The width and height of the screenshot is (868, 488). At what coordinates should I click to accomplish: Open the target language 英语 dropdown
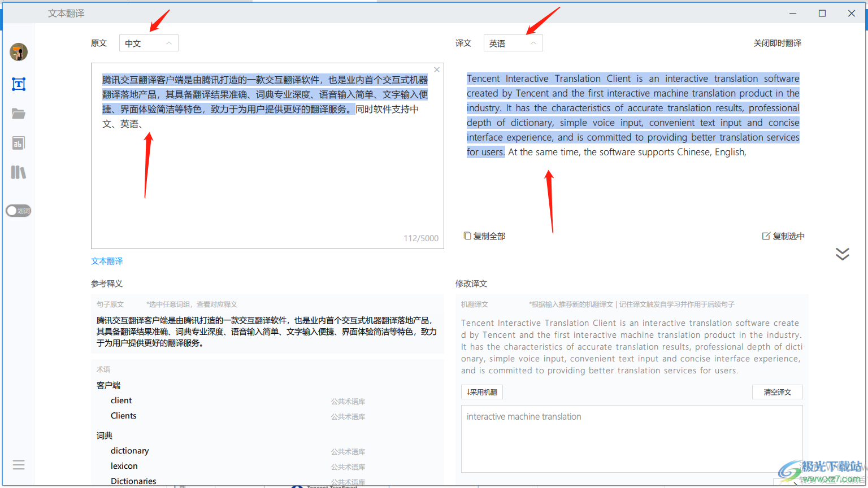513,43
